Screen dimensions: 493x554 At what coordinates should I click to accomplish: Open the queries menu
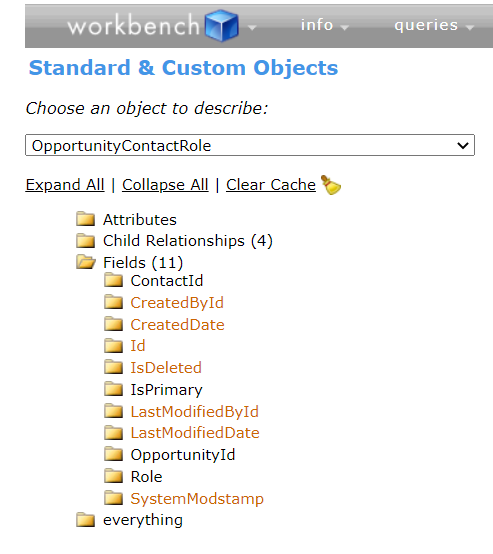(x=434, y=25)
